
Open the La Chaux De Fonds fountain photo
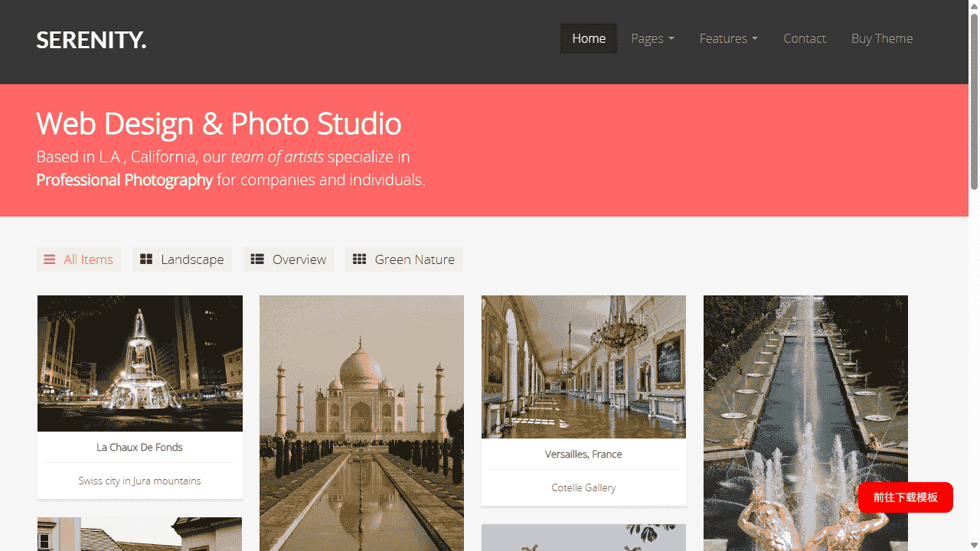tap(140, 364)
